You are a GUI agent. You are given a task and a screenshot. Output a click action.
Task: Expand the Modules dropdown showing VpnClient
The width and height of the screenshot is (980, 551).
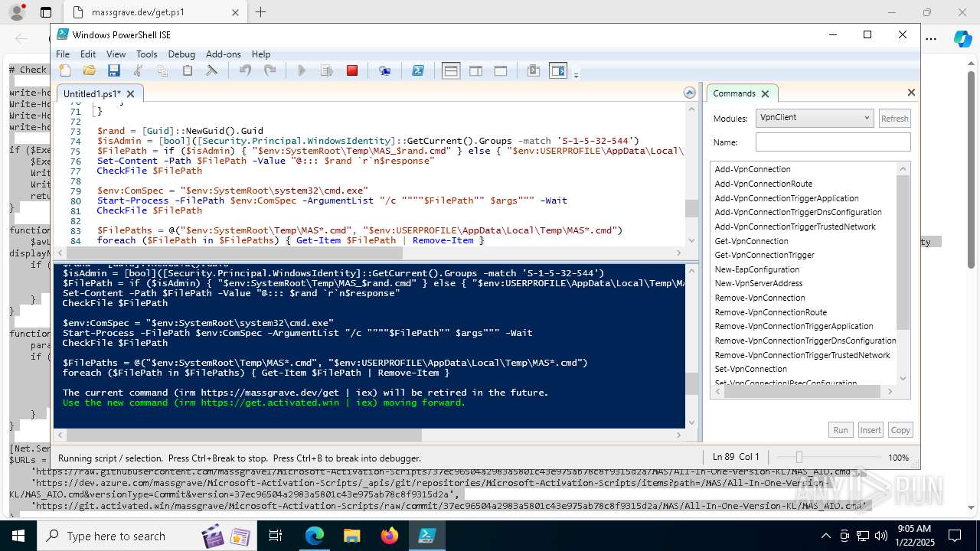coord(814,118)
